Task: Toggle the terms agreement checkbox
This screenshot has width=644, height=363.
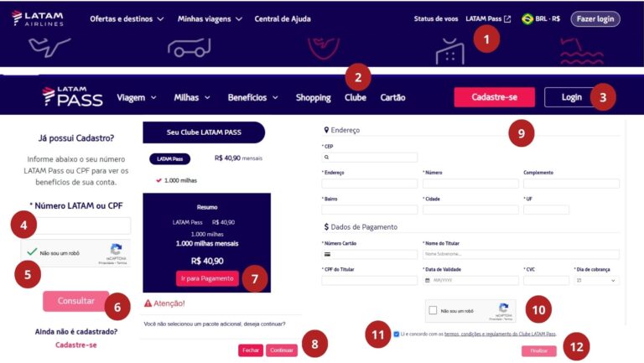Action: tap(397, 334)
